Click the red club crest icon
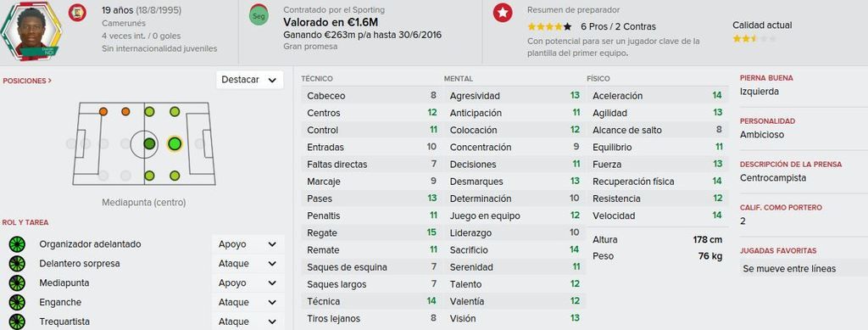This screenshot has height=330, width=868. point(77,13)
